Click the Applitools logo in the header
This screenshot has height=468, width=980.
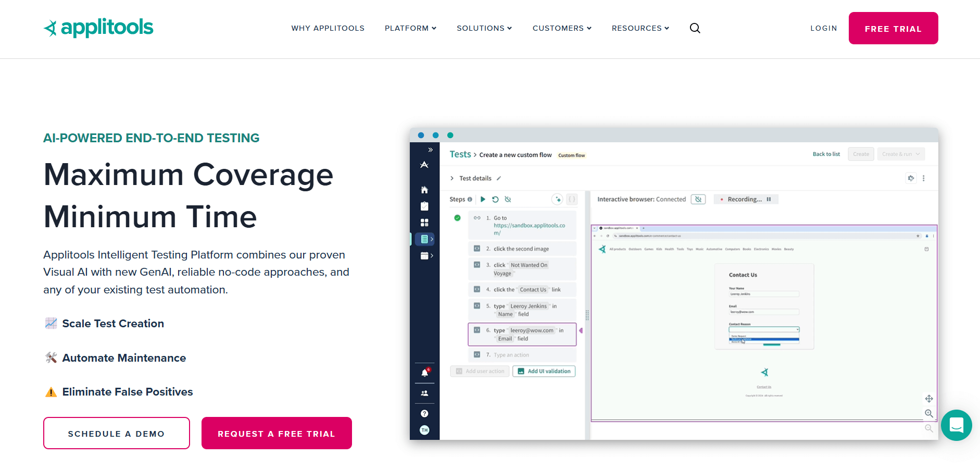click(98, 28)
